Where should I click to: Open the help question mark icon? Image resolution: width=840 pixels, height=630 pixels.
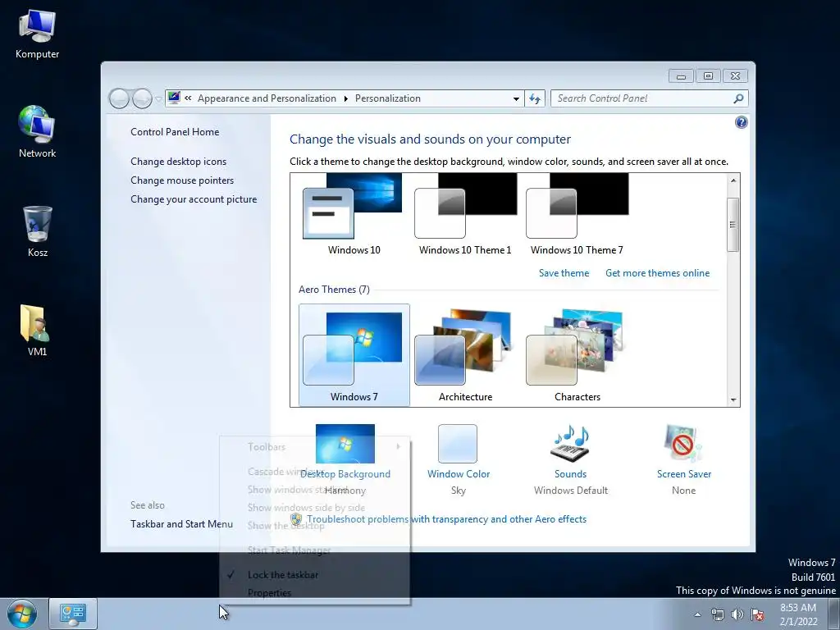click(741, 123)
